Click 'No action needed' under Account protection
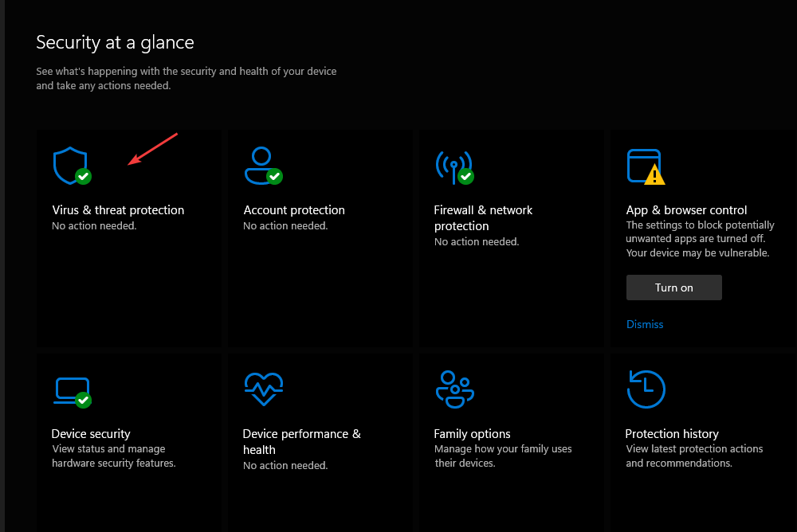Screen dimensions: 797x532 (285, 225)
